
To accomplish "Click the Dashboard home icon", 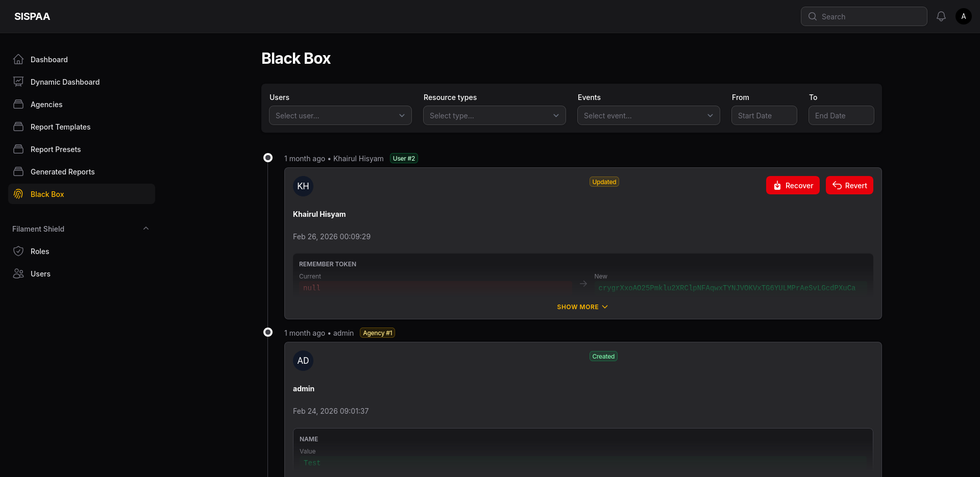I will [18, 59].
